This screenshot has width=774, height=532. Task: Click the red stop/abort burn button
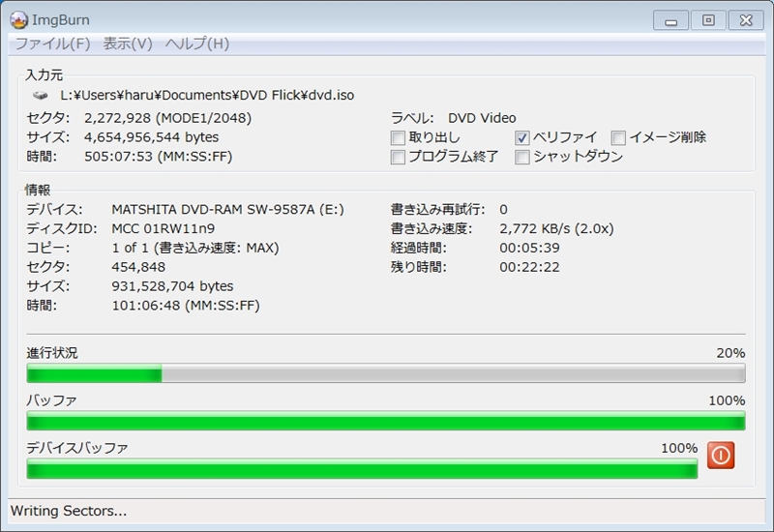(x=721, y=455)
